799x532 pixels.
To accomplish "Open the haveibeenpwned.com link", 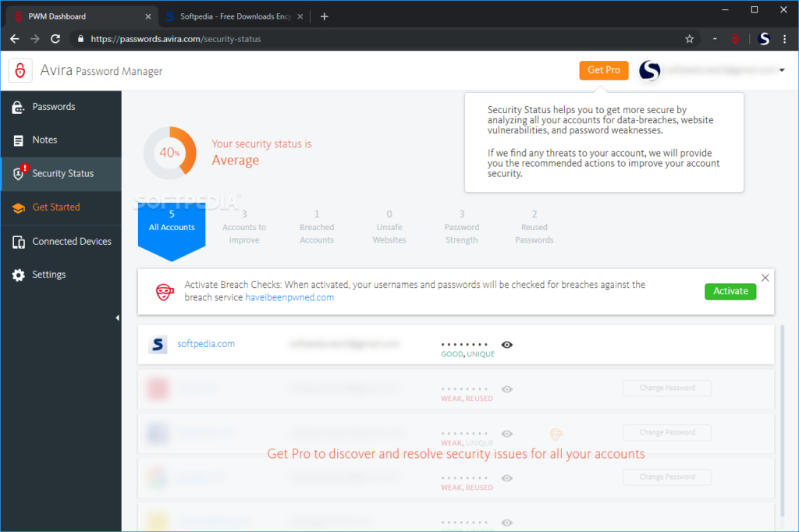I will (289, 298).
